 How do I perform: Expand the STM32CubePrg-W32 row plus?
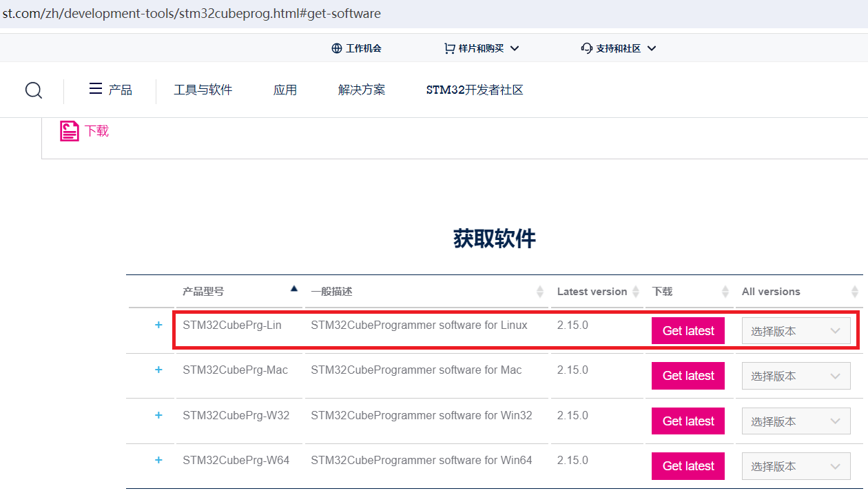click(158, 415)
